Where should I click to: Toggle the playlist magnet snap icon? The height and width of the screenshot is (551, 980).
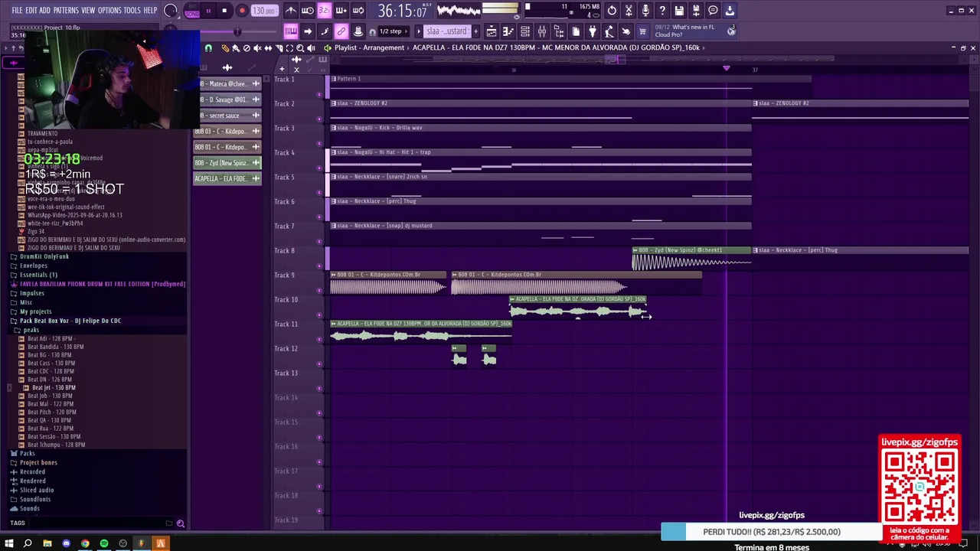[x=208, y=48]
